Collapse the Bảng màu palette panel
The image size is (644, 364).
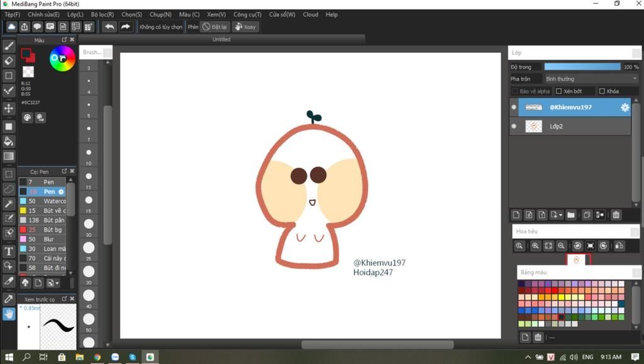click(x=636, y=272)
